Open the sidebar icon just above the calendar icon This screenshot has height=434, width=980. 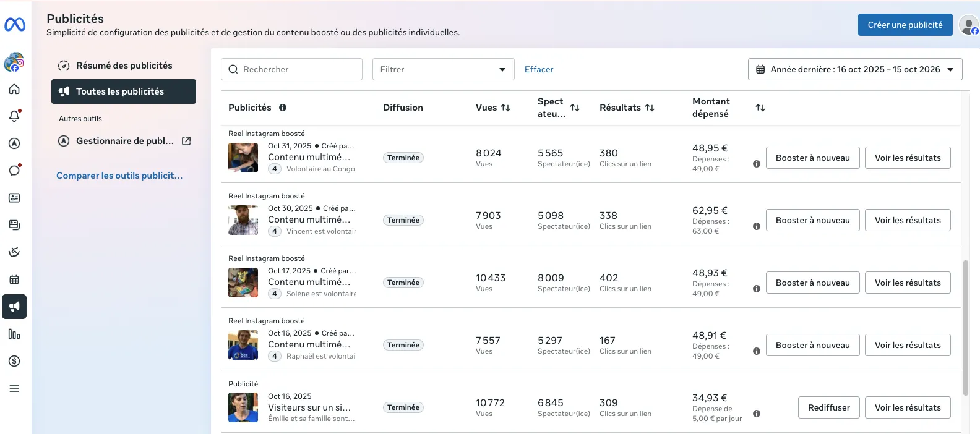[x=14, y=252]
